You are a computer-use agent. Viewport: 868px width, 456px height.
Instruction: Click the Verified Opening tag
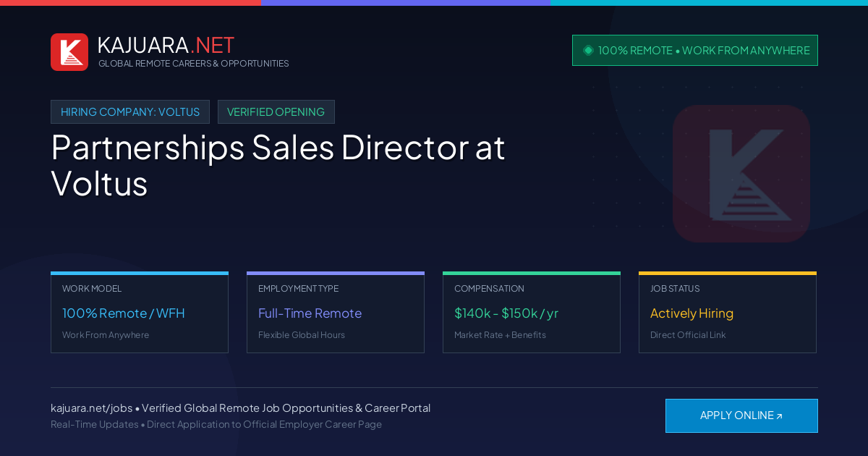pos(276,112)
